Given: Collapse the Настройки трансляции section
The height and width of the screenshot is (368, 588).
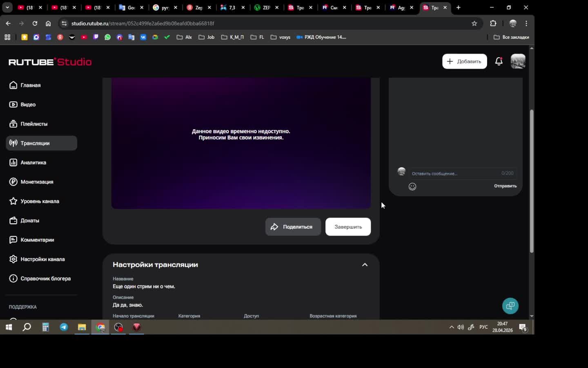Looking at the screenshot, I should 365,265.
